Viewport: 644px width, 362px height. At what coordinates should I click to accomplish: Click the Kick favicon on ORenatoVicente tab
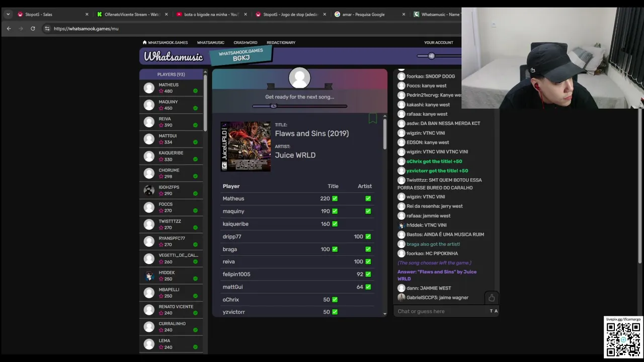(100, 14)
